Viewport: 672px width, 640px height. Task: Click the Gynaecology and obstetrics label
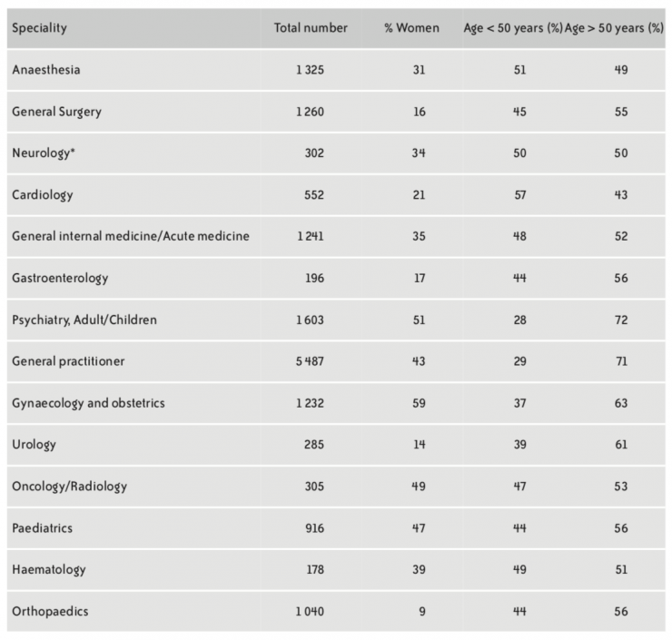88,403
